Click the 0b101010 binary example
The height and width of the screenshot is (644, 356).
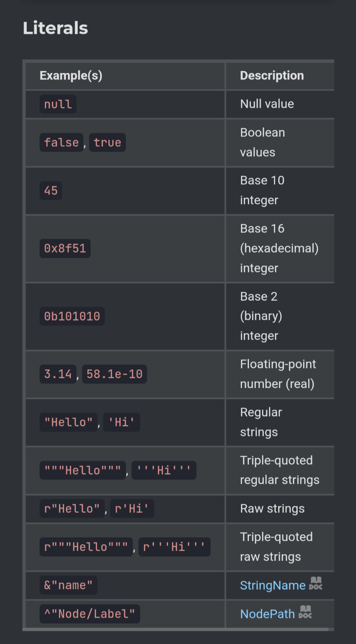(72, 316)
